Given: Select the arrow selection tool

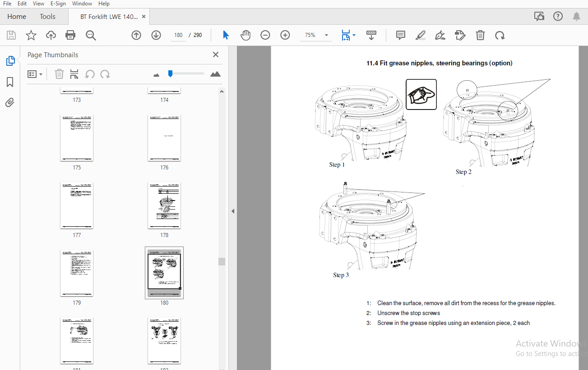Looking at the screenshot, I should click(x=226, y=35).
